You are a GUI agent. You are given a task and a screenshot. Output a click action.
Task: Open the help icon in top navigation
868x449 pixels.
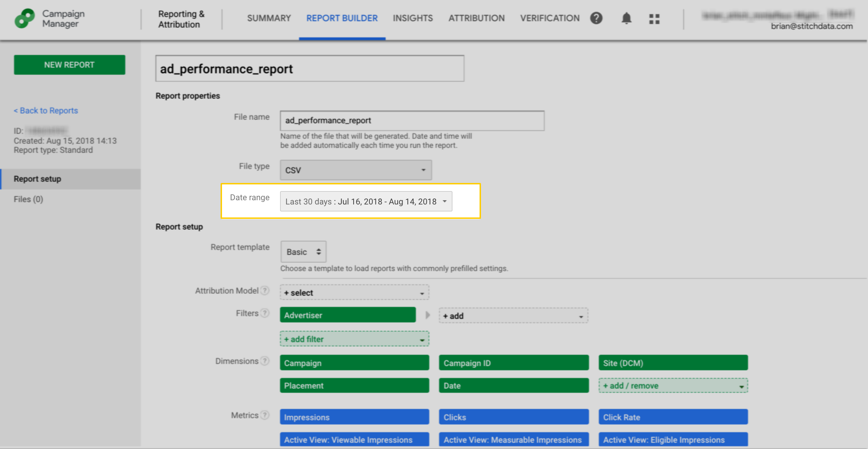pyautogui.click(x=596, y=18)
